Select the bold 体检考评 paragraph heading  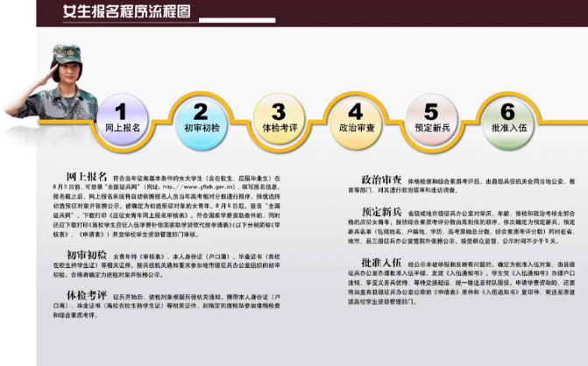[x=87, y=295]
